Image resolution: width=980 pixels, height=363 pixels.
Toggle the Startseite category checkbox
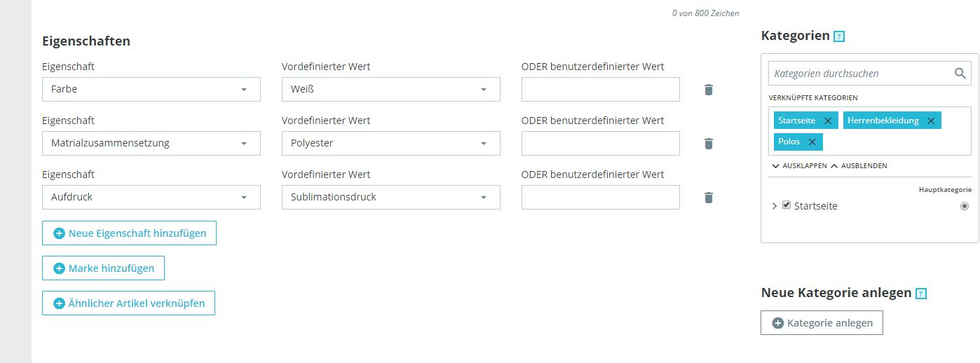[x=787, y=205]
